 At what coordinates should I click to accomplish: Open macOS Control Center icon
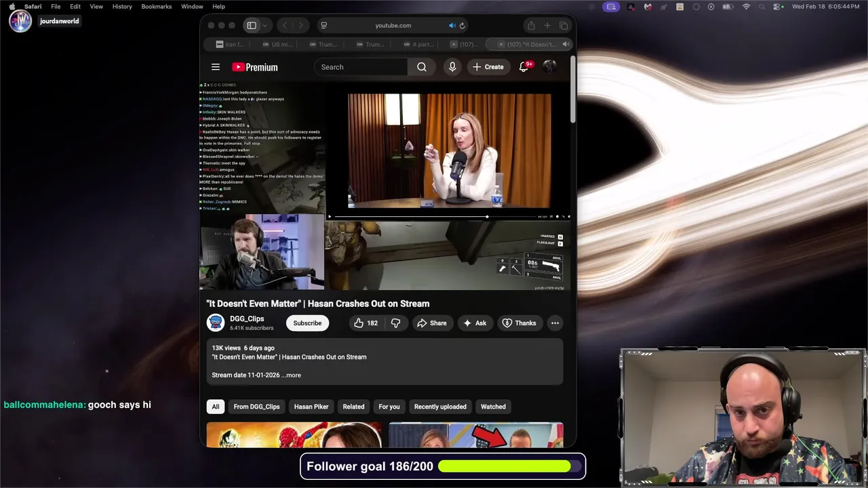pos(778,7)
